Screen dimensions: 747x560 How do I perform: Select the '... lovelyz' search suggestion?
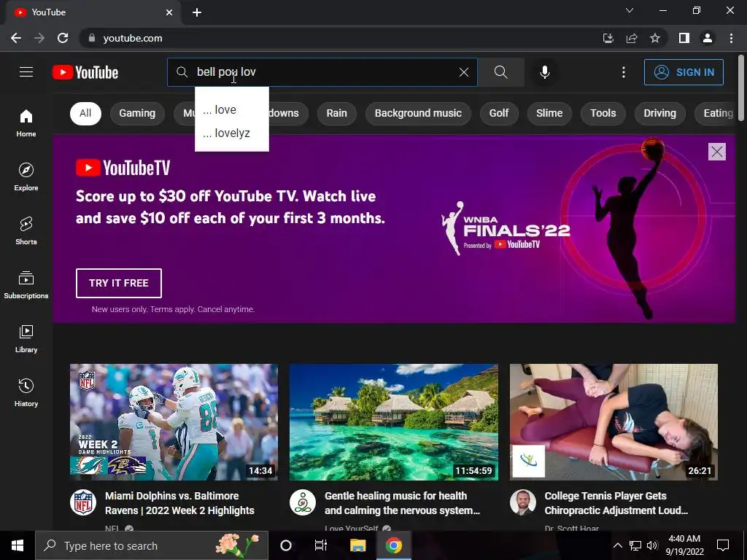pyautogui.click(x=231, y=133)
